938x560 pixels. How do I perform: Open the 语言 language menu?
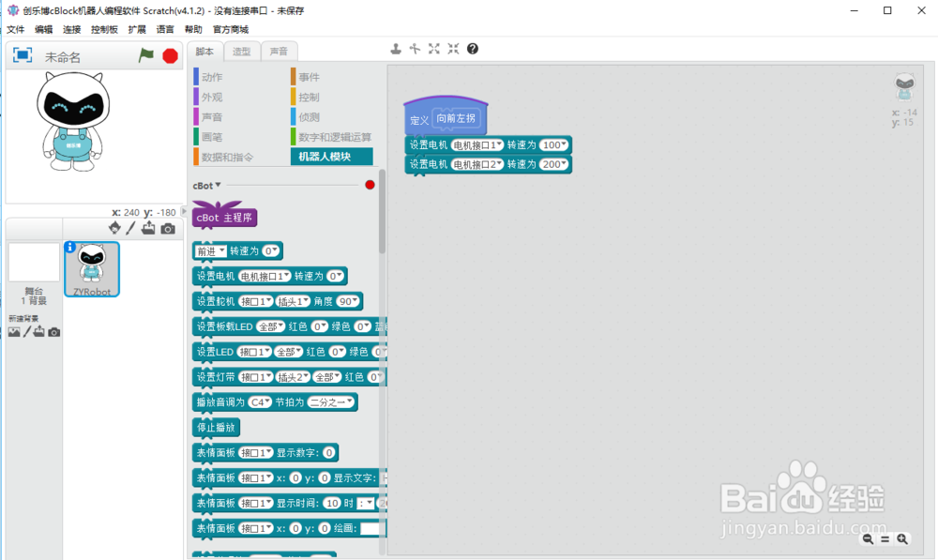tap(166, 29)
